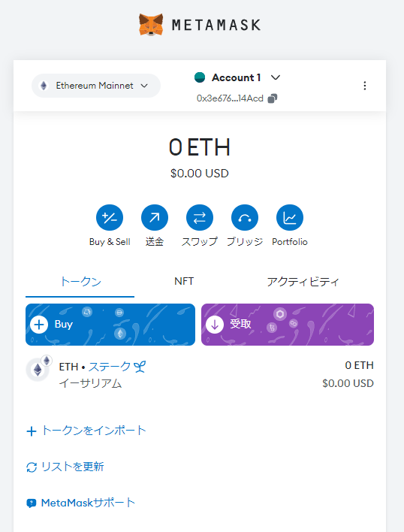Click the purple 受取 receive button

[x=288, y=325]
